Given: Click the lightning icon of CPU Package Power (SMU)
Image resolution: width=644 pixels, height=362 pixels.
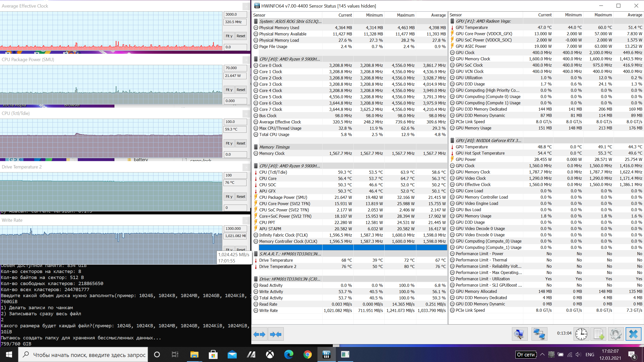Looking at the screenshot, I should pos(256,197).
